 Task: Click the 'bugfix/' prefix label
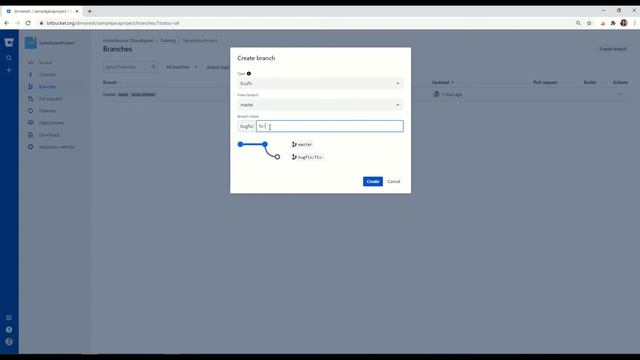coord(247,126)
